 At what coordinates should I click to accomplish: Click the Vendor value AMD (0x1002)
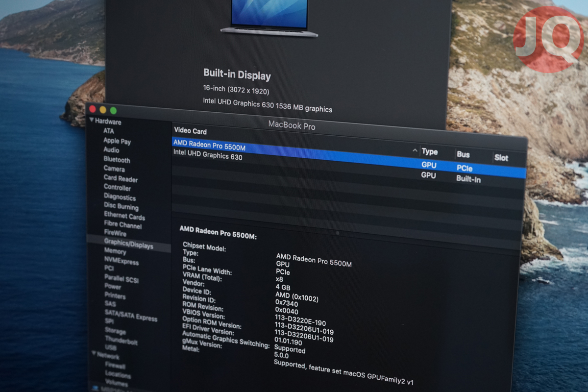tap(297, 297)
